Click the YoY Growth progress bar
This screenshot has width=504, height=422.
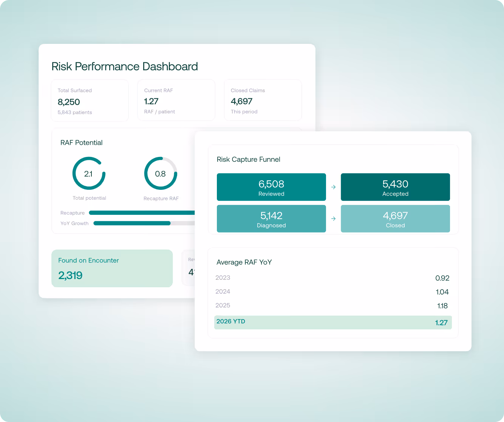144,223
